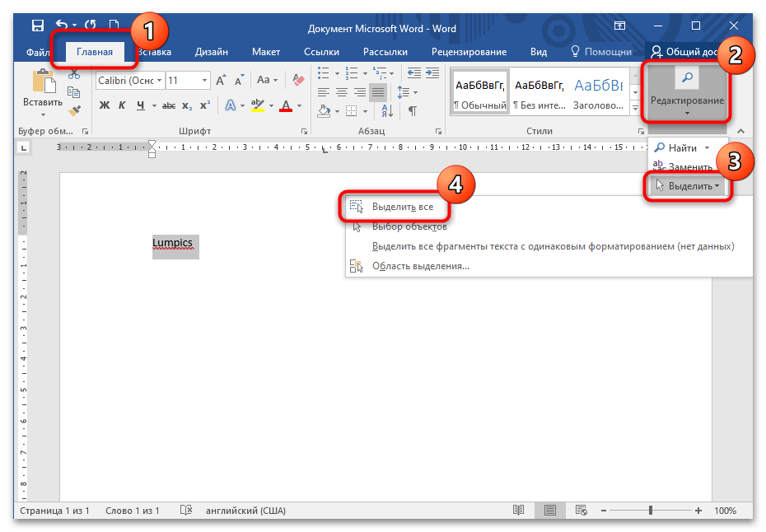Click the Clear Formatting eraser icon
Viewport: 766px width, 532px height.
[x=298, y=80]
